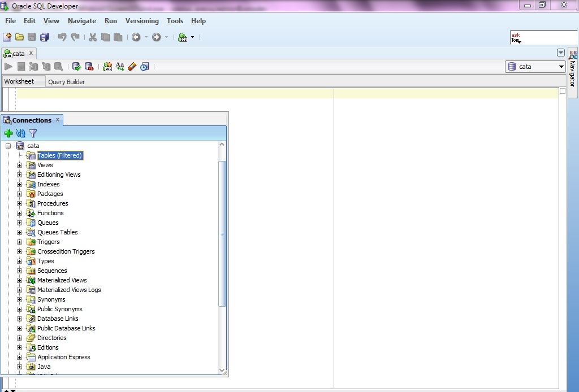Expand the Triggers node
This screenshot has height=392, width=579.
(x=20, y=242)
